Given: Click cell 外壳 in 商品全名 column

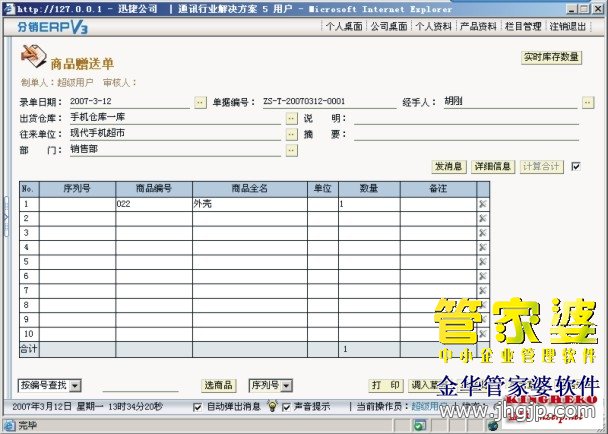Looking at the screenshot, I should [250, 204].
